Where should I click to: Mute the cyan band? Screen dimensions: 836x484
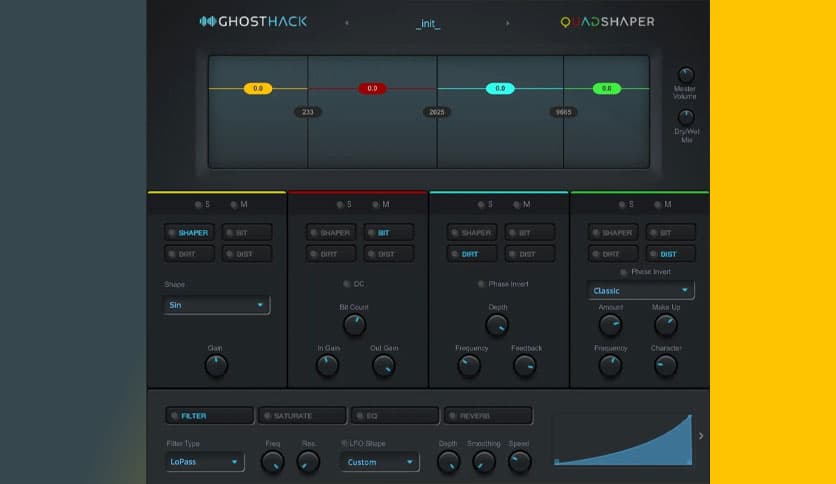coord(517,204)
